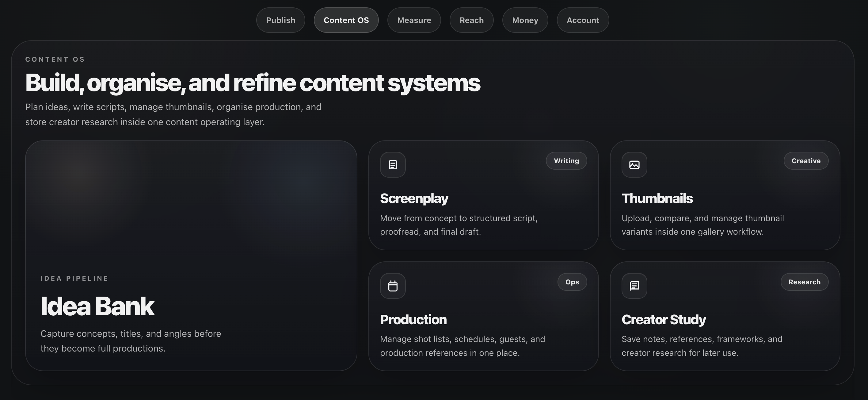
Task: Switch to the Account tab
Action: click(583, 20)
